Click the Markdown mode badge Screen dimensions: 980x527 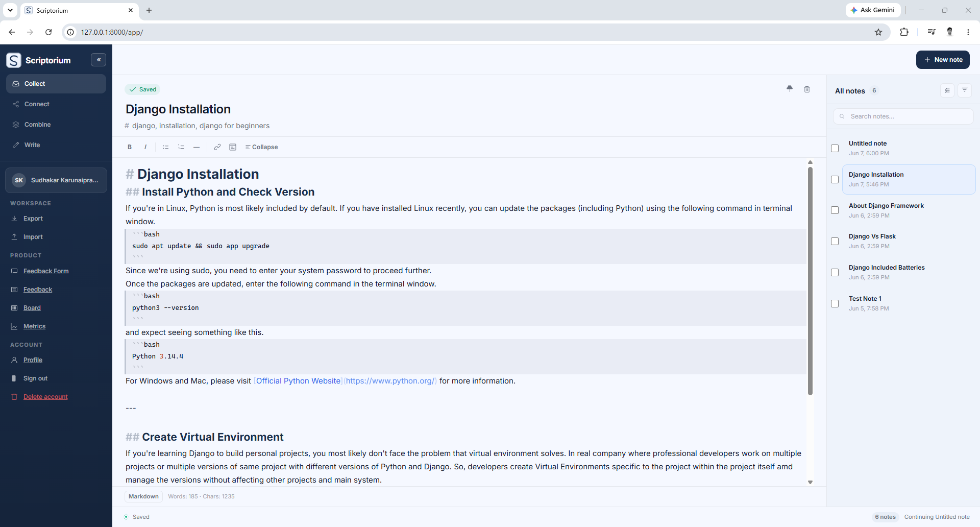click(x=143, y=496)
